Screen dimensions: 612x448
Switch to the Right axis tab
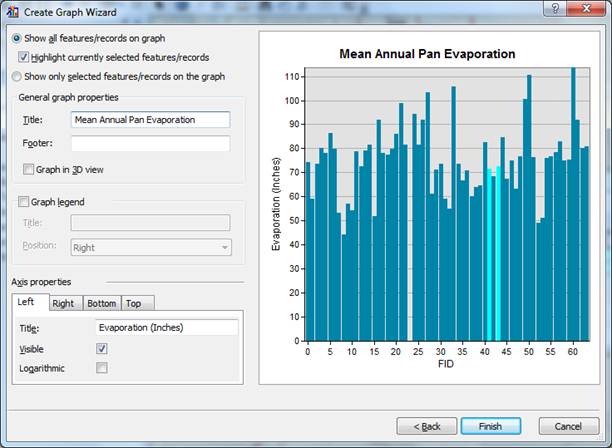tap(65, 303)
